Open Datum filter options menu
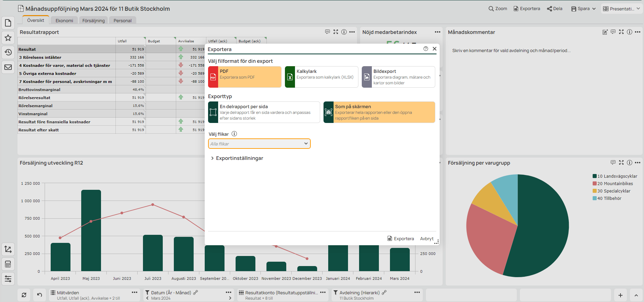The image size is (644, 302). click(x=229, y=292)
